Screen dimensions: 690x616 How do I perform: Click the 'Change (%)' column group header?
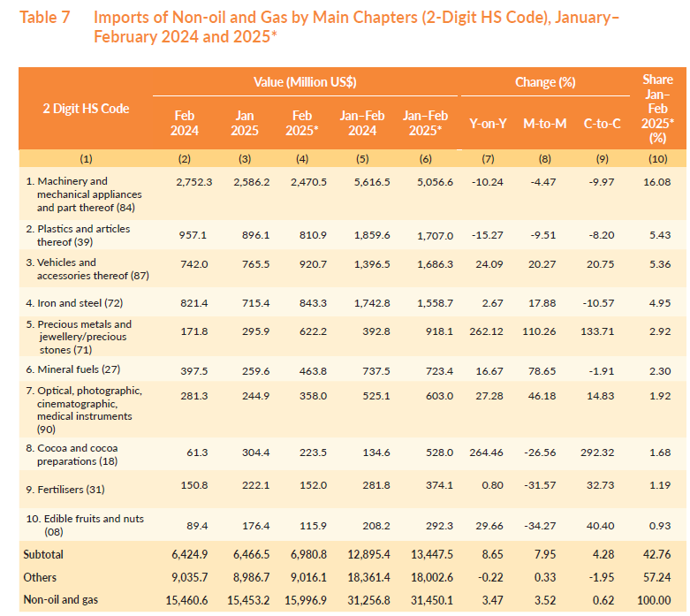click(x=545, y=82)
